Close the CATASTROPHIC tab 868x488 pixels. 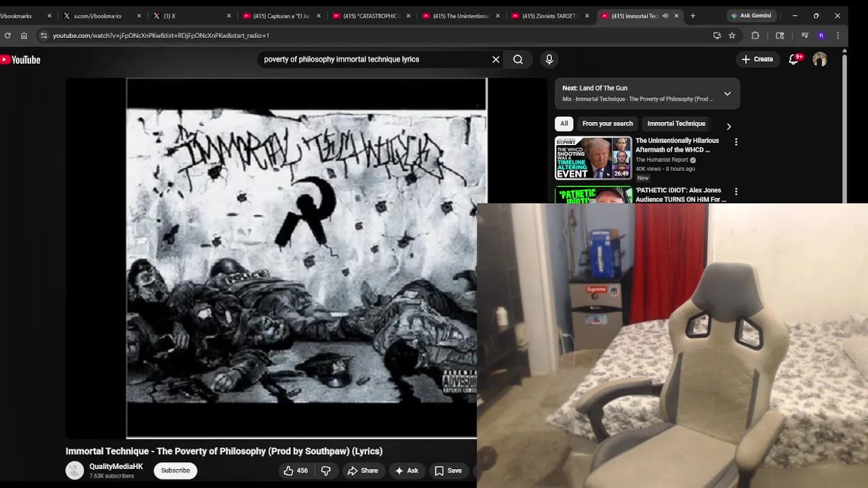pos(408,16)
